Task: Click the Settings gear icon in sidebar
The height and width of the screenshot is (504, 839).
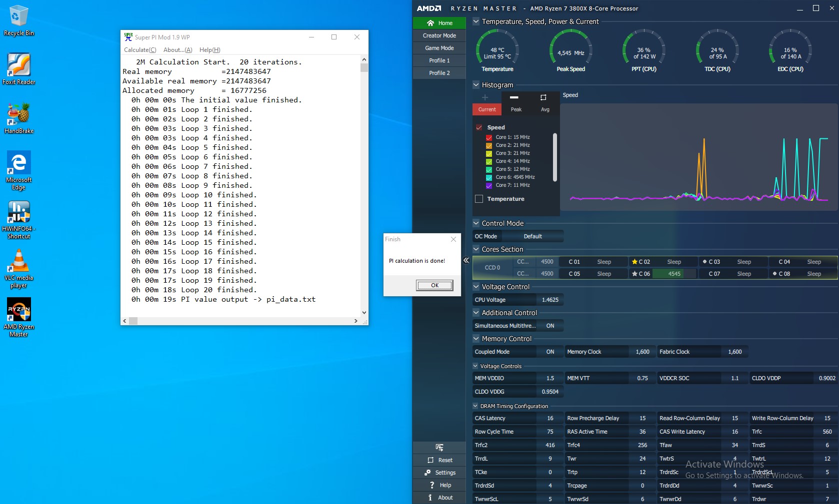Action: point(427,473)
